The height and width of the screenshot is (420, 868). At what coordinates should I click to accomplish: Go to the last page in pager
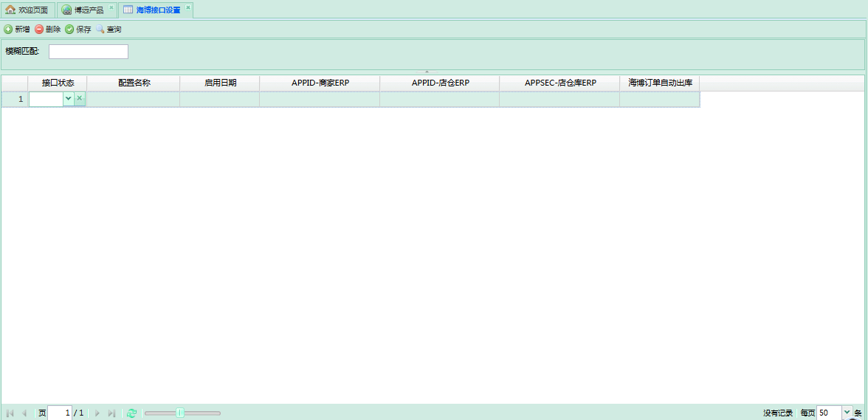click(111, 413)
